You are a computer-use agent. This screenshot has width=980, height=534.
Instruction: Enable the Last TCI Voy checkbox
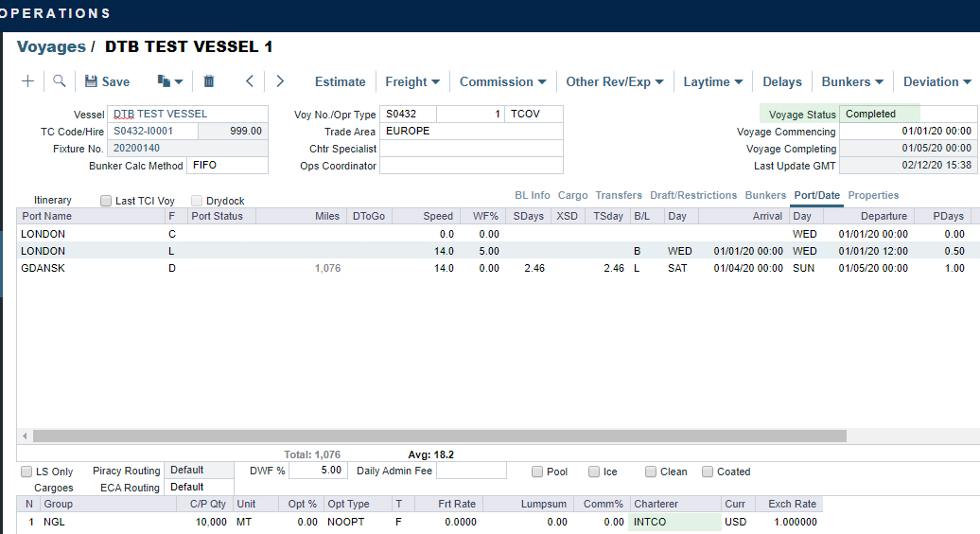pyautogui.click(x=106, y=201)
